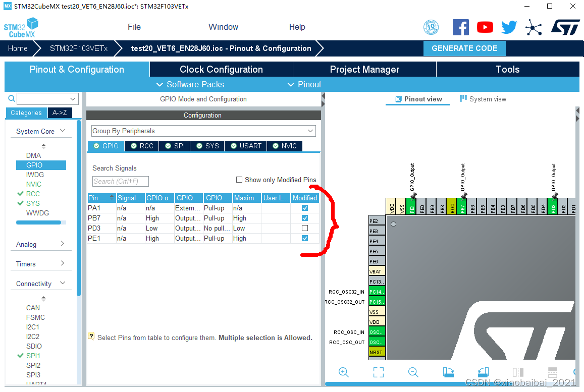584x392 pixels.
Task: Open the Window menu
Action: click(x=223, y=27)
